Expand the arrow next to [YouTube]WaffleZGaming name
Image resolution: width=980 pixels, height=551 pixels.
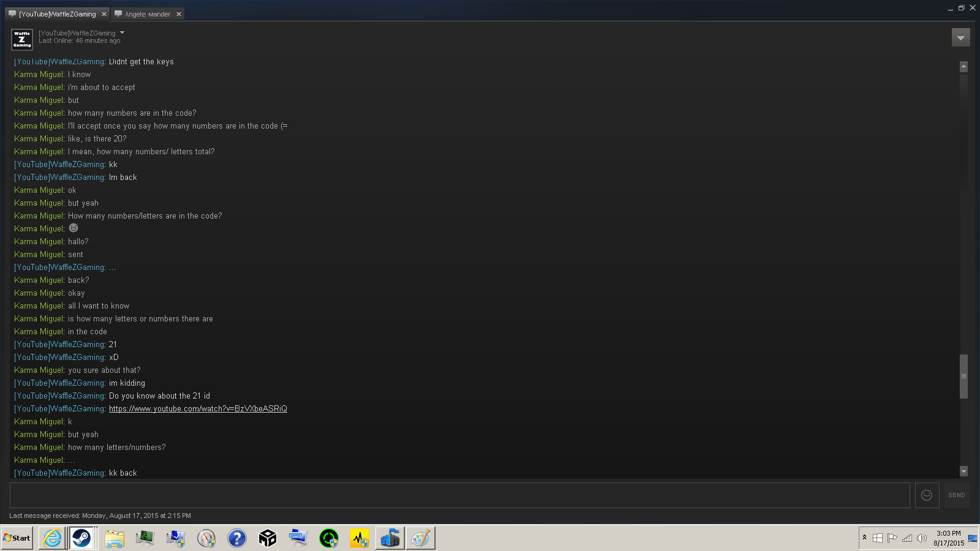[x=123, y=33]
